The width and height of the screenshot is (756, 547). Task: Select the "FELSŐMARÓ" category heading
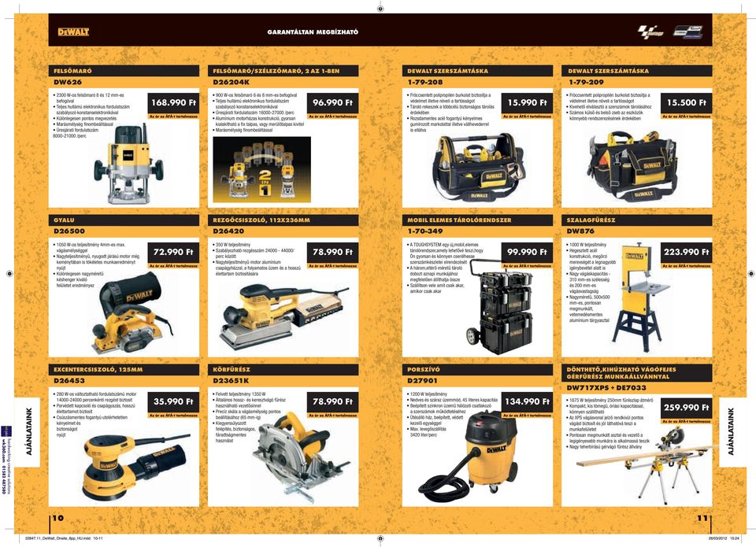pyautogui.click(x=72, y=71)
